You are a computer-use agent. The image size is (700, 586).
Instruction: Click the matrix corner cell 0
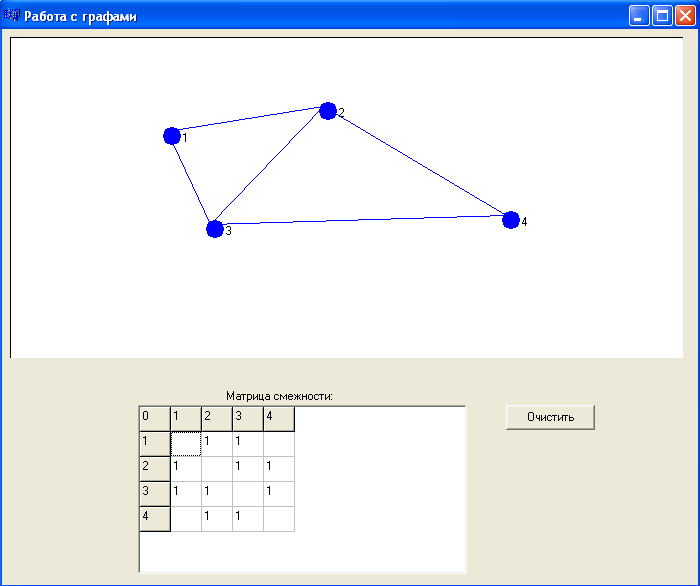pos(155,419)
